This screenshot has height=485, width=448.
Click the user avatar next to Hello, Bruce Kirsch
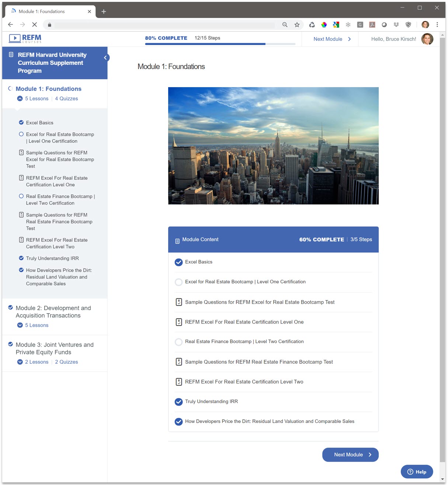(427, 39)
